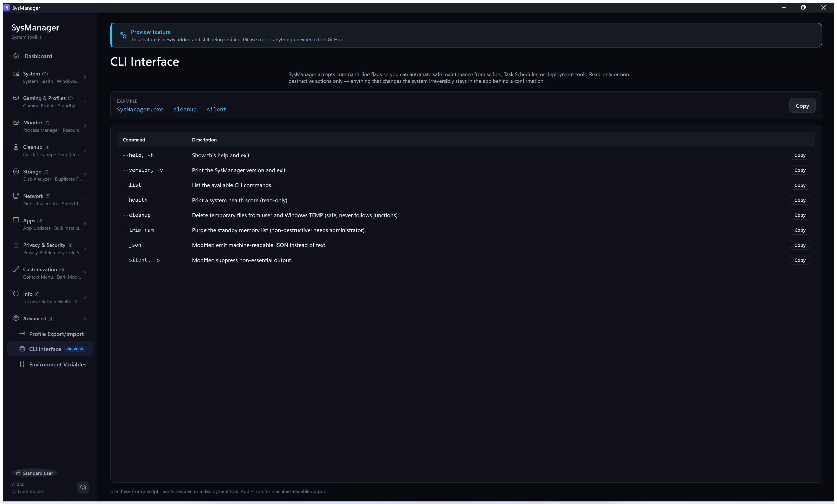The image size is (837, 504).
Task: Click the Dashboard home icon
Action: pos(16,56)
